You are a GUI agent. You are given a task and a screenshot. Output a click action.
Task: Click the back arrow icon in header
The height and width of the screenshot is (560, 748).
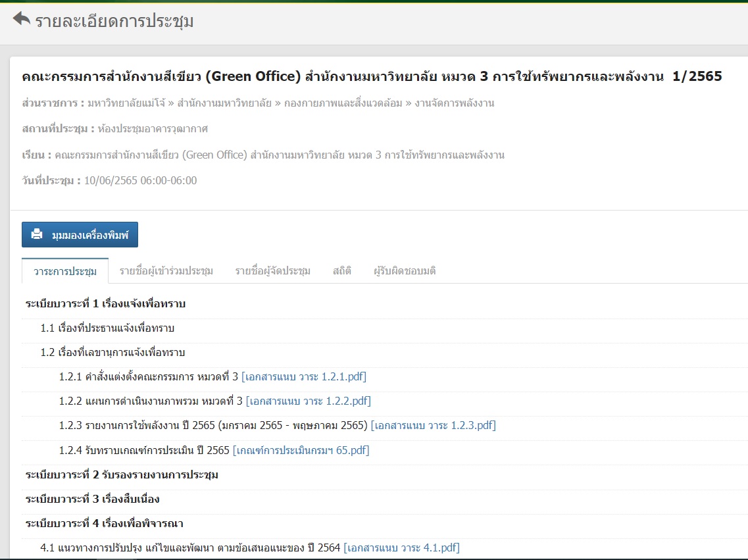pos(22,20)
